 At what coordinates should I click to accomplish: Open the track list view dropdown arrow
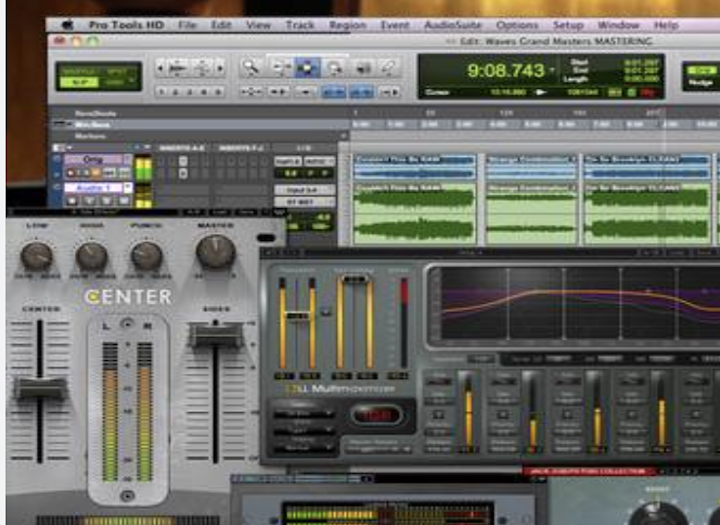tap(70, 147)
